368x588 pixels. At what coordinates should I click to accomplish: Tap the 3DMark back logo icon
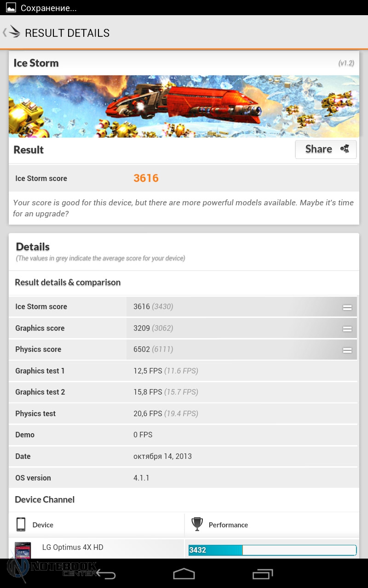tap(11, 33)
